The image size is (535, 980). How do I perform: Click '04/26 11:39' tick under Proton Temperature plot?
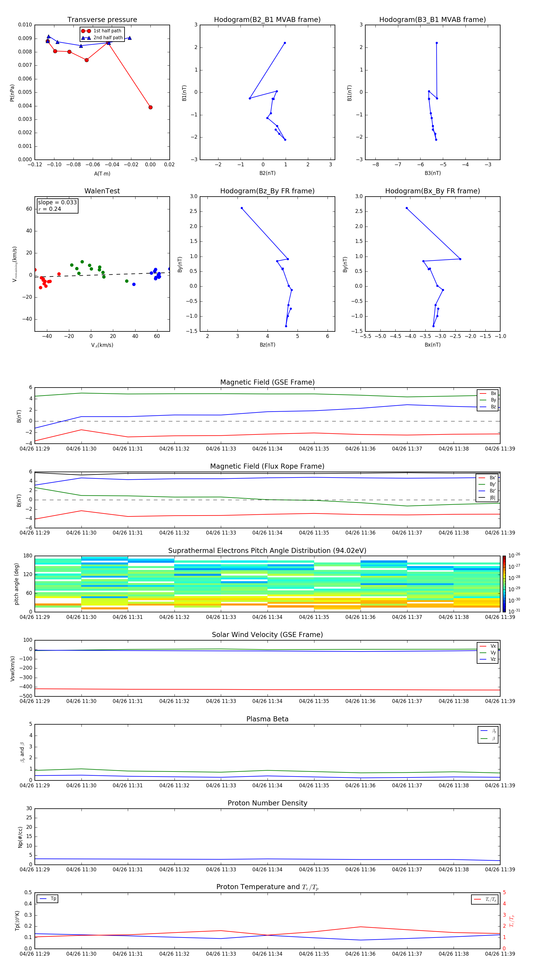click(500, 954)
